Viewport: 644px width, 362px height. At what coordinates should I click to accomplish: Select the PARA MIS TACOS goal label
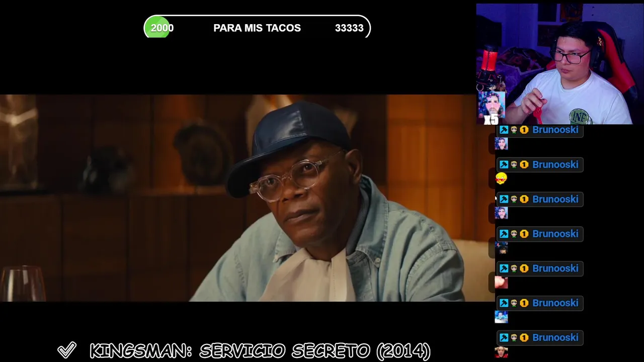pos(257,28)
